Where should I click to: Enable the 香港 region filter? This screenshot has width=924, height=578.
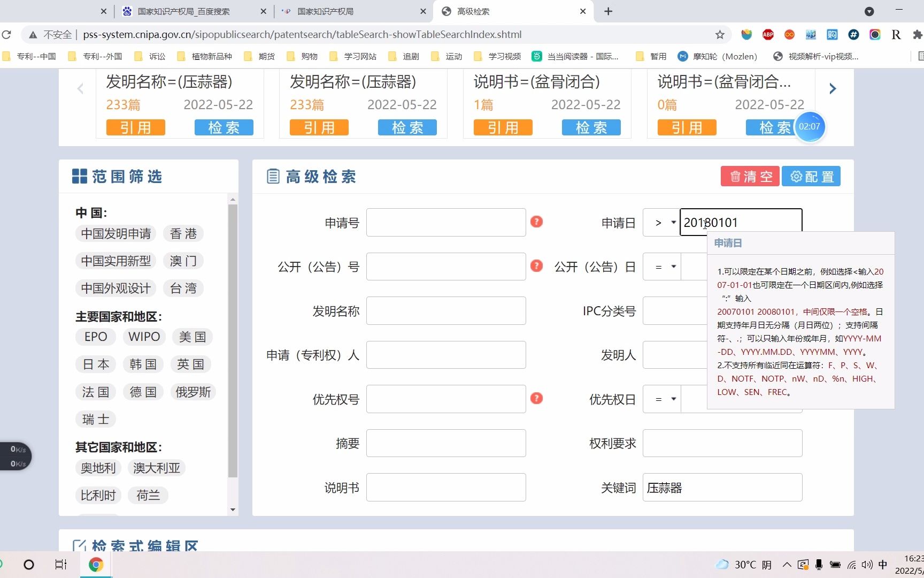(183, 233)
